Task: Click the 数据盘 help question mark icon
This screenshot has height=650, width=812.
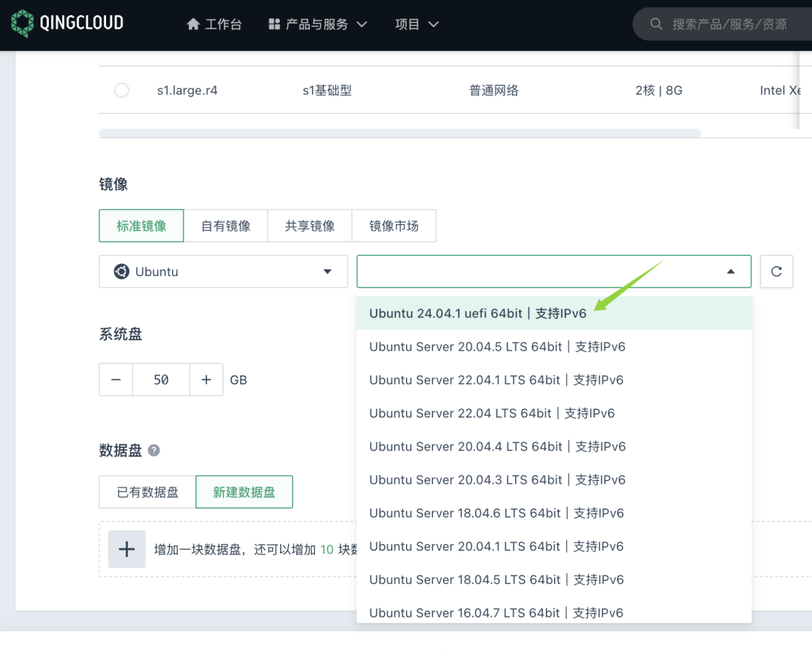Action: coord(154,451)
